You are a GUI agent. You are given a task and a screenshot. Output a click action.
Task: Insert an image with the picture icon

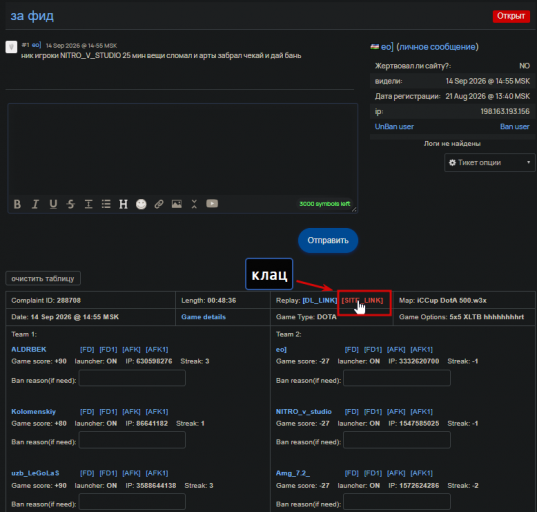click(177, 204)
